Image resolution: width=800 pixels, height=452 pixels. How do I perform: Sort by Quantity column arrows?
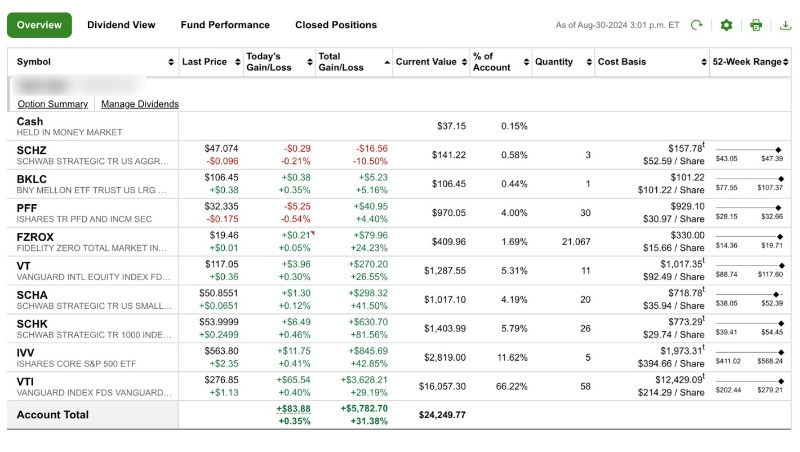[589, 62]
